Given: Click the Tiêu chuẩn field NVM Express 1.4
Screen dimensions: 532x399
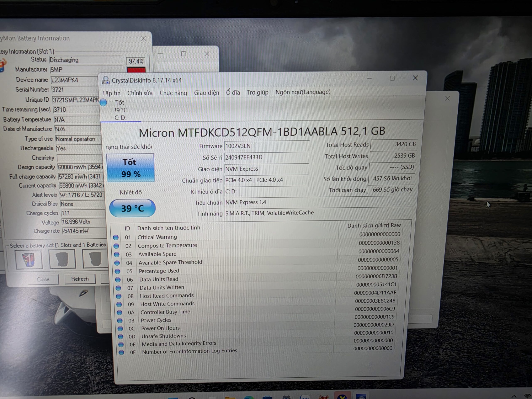Looking at the screenshot, I should (319, 202).
